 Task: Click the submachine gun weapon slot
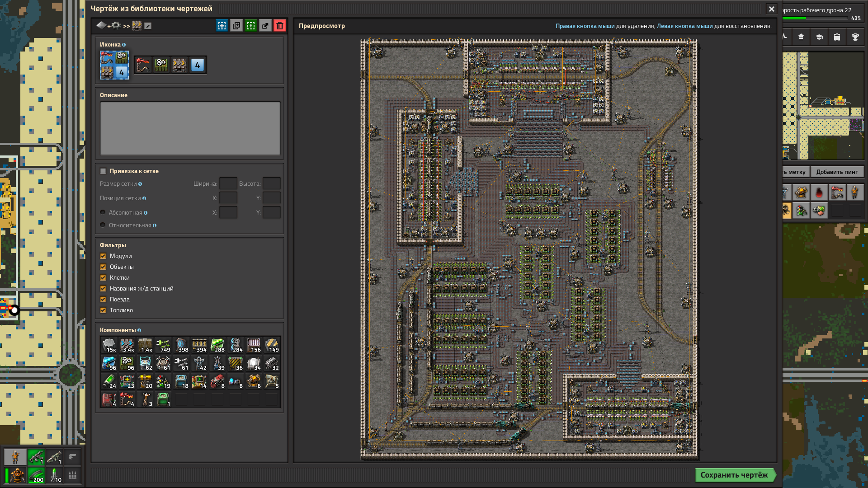[36, 457]
